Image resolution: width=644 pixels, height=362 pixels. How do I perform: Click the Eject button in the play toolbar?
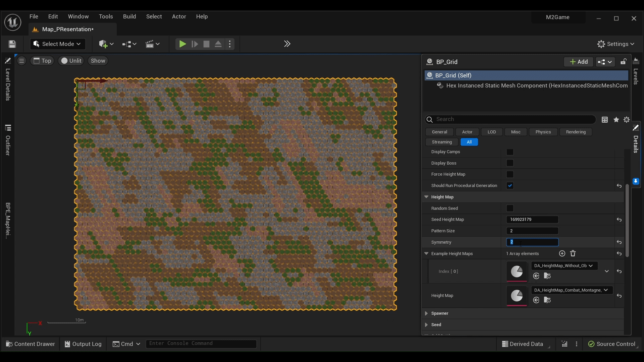coord(218,44)
